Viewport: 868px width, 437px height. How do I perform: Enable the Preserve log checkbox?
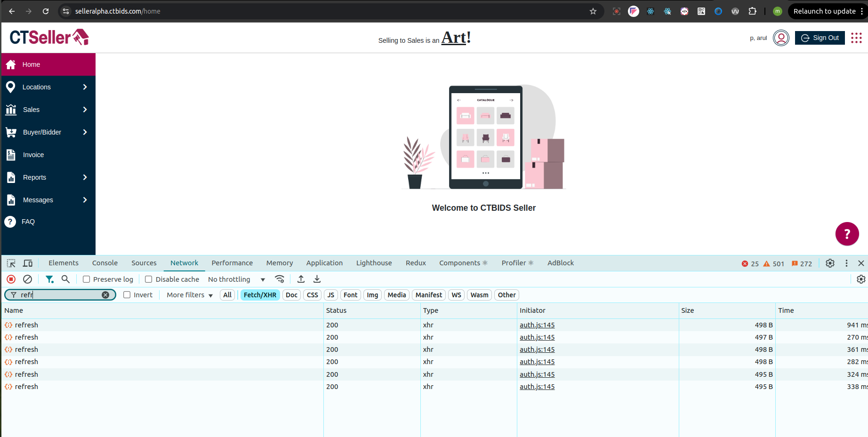click(x=87, y=279)
